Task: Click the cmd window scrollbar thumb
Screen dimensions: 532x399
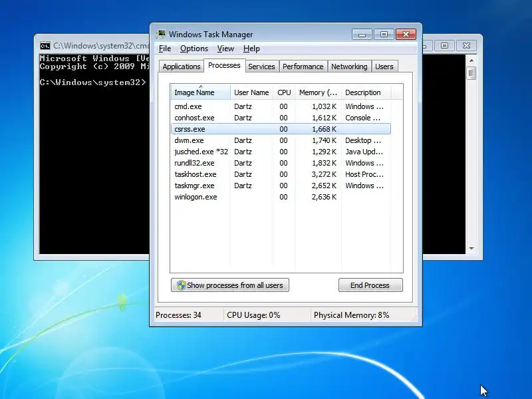Action: click(x=471, y=73)
